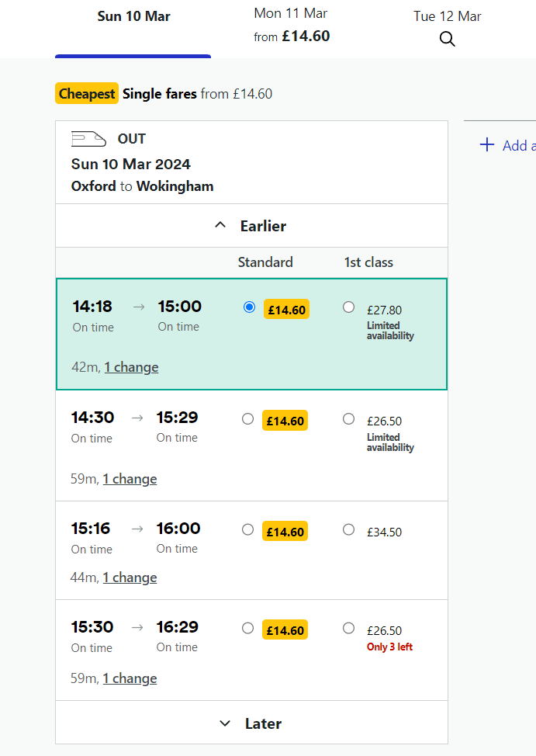Image resolution: width=536 pixels, height=756 pixels.
Task: Click the down chevron beside Later
Action: [x=225, y=723]
